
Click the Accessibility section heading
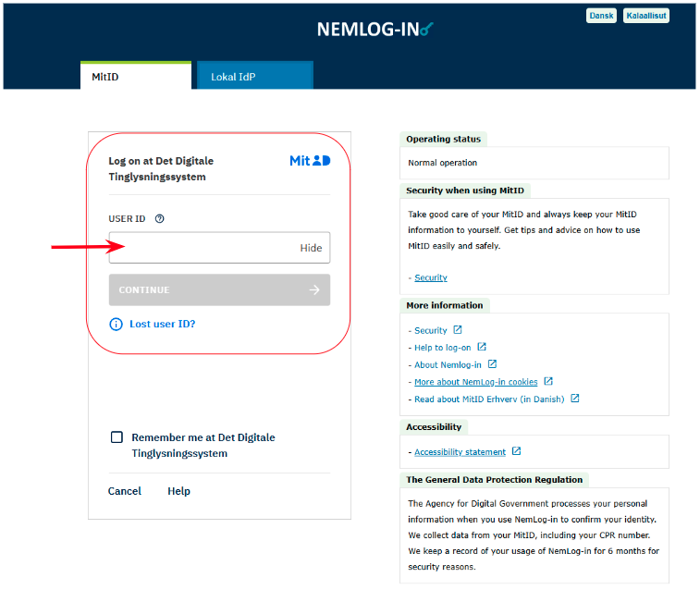click(x=434, y=426)
